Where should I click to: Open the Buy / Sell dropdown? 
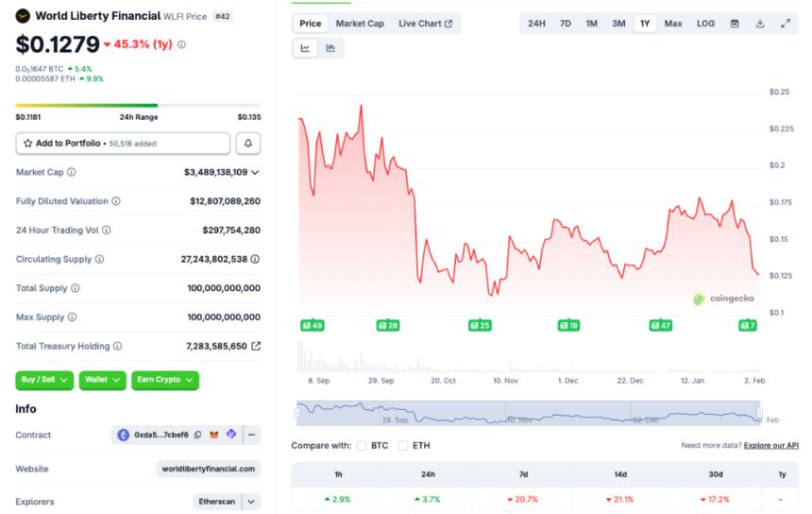[x=45, y=380]
